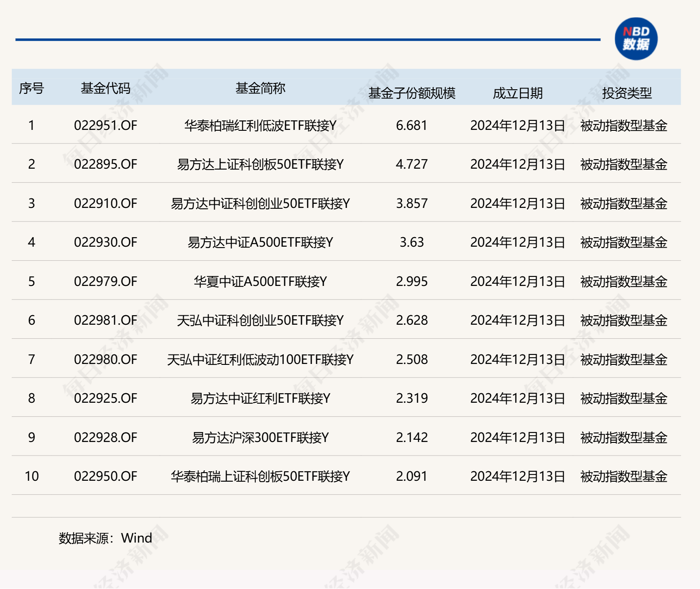Click fund code 022930.OF

pos(106,242)
